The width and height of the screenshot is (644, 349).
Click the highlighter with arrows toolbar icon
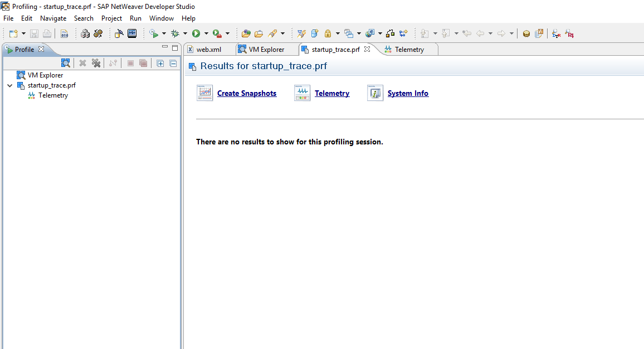[x=302, y=33]
